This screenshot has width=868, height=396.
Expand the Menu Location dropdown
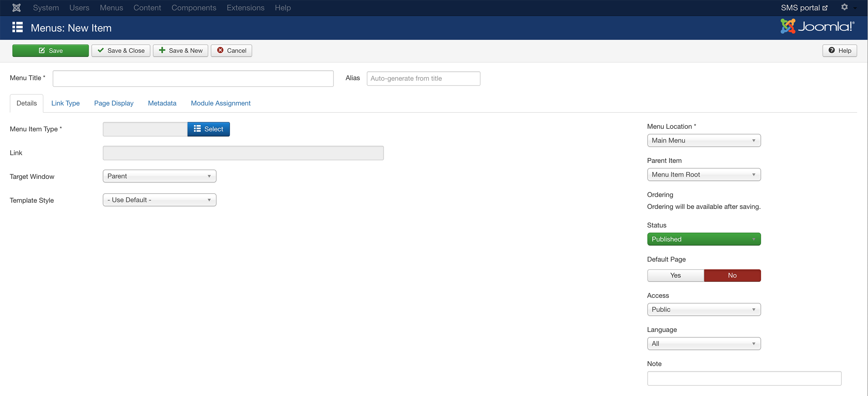pyautogui.click(x=704, y=140)
